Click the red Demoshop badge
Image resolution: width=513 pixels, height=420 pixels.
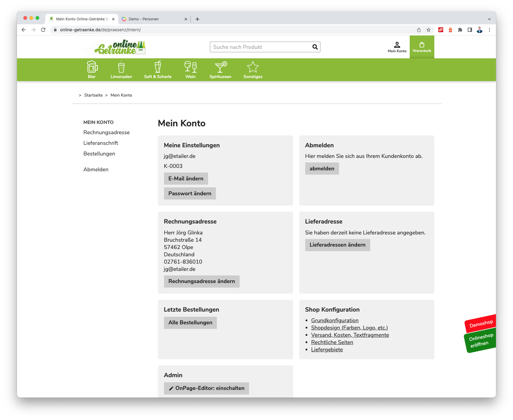481,324
